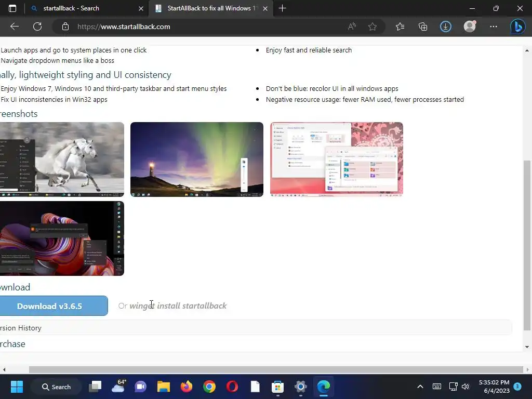Launch the Teams Chat taskbar icon
Viewport: 532px width, 399px height.
pos(140,387)
